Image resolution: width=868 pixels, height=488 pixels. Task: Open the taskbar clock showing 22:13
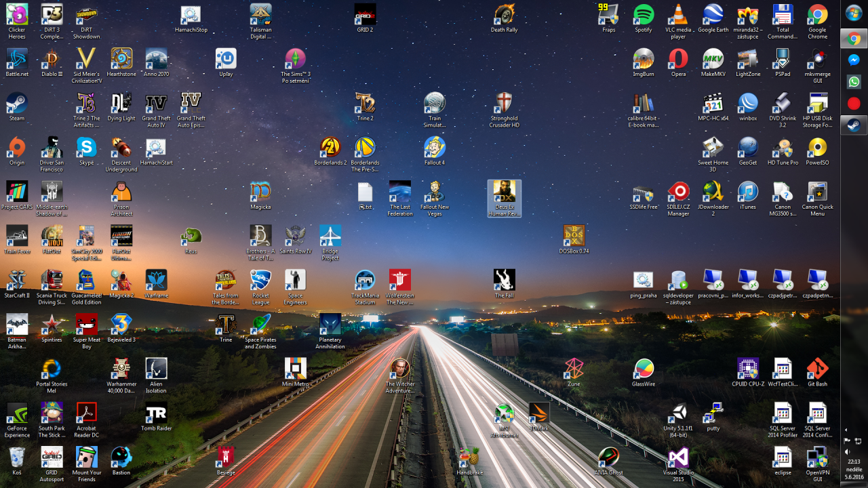pos(854,469)
